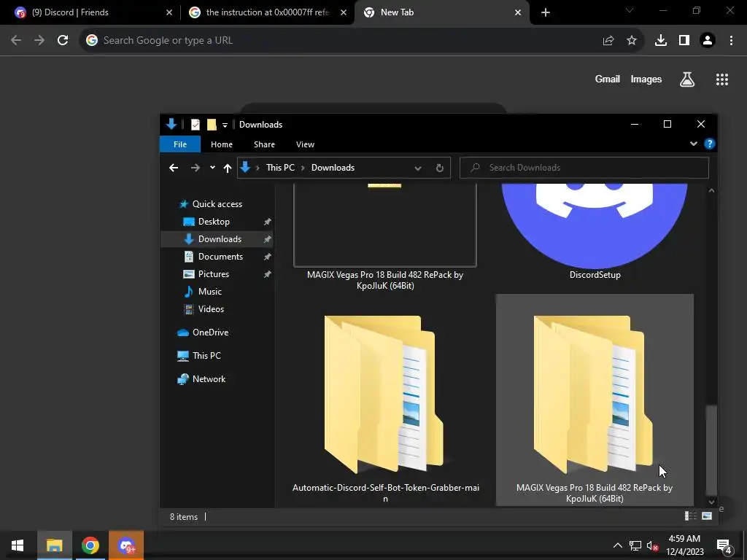Focus the Search Downloads field
This screenshot has height=560, width=747.
pos(584,168)
